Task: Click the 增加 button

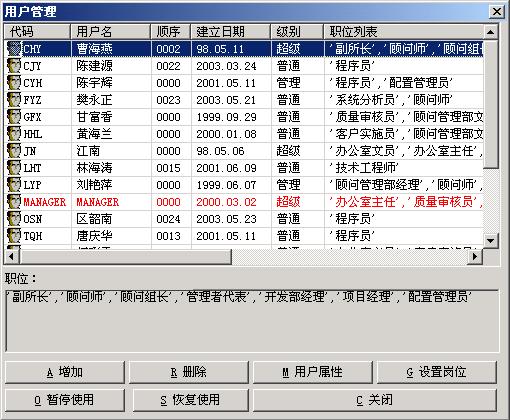Action: click(65, 372)
